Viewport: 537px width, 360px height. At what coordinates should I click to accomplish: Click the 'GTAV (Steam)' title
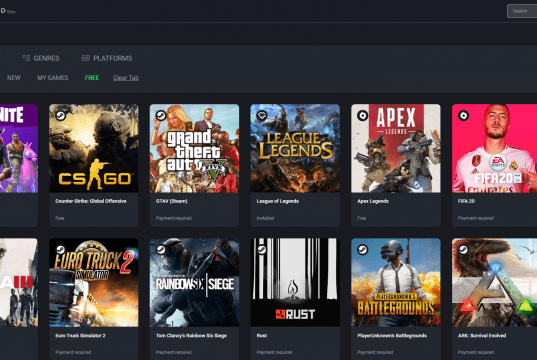[172, 201]
